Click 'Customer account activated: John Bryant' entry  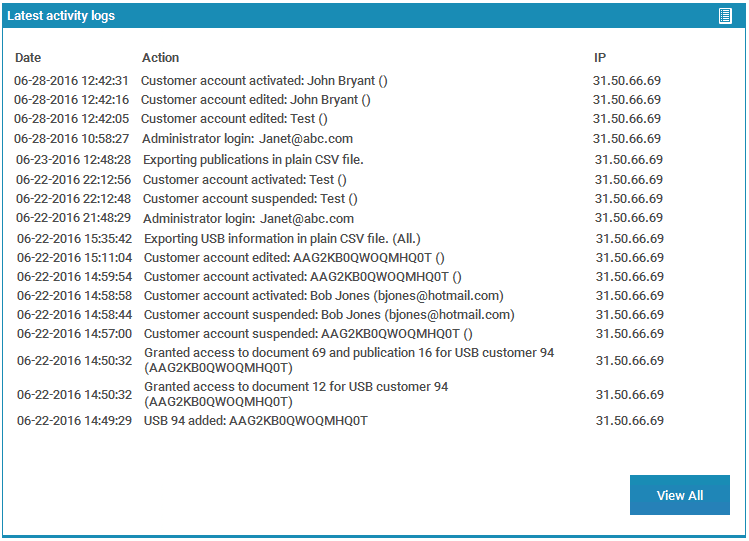(x=264, y=81)
